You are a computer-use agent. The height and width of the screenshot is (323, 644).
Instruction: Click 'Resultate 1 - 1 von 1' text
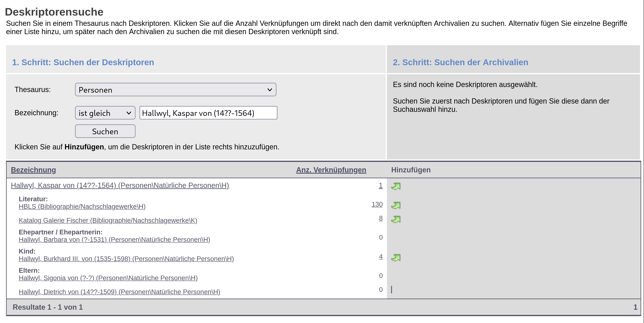tap(48, 307)
